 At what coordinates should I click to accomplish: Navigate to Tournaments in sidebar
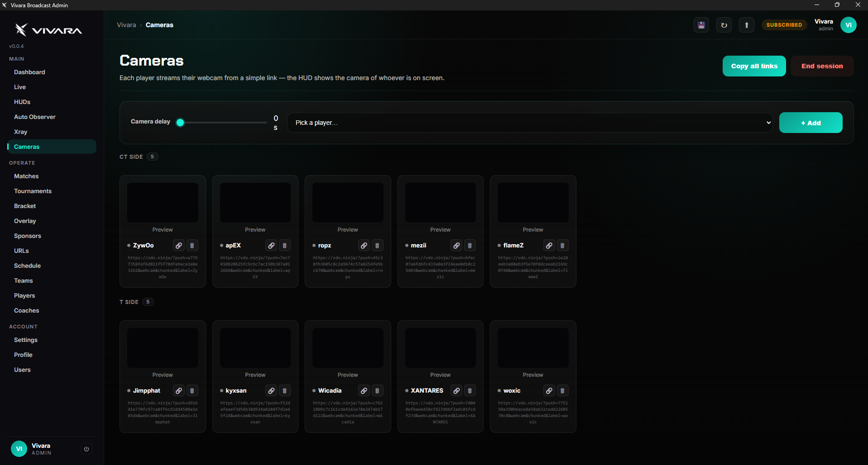click(52, 191)
